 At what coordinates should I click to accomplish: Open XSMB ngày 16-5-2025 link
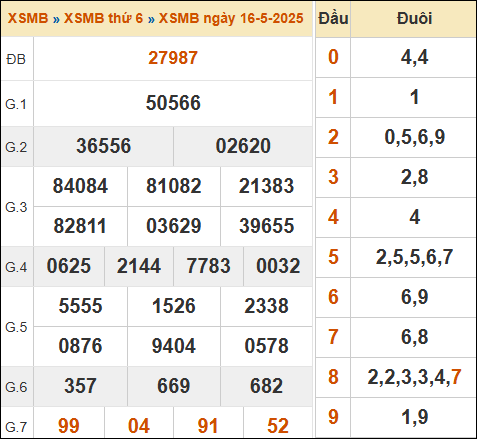(x=231, y=18)
